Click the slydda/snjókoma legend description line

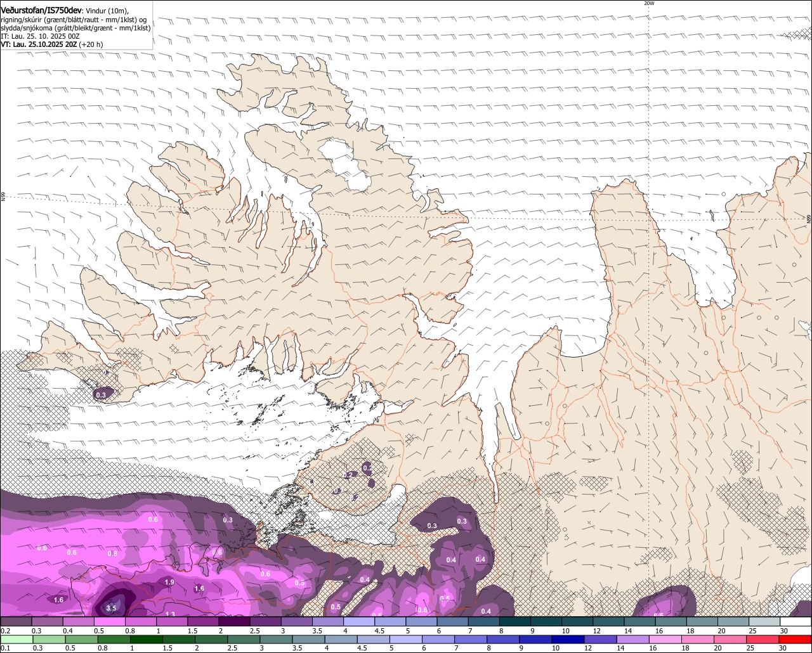click(75, 28)
